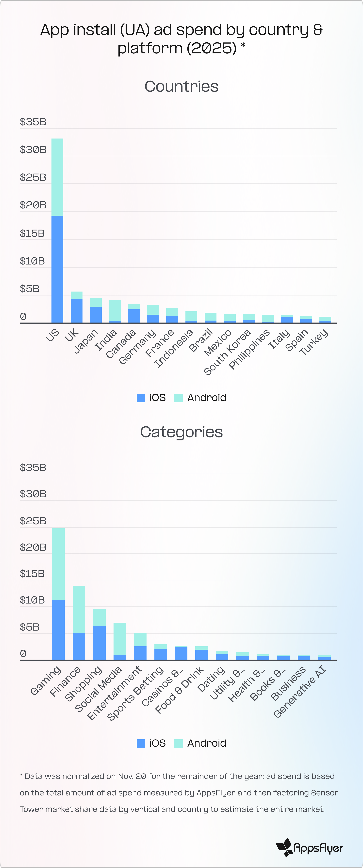
Task: Click the Generative AI axis label
Action: pos(300,692)
